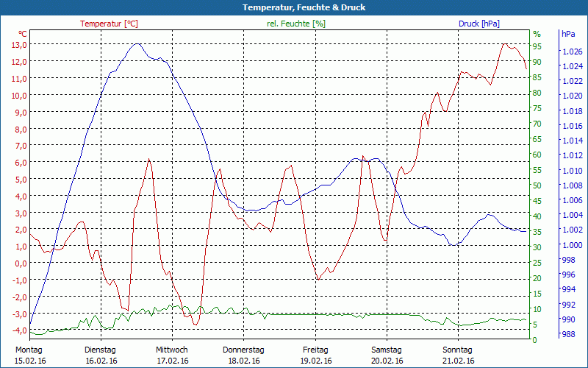Click the 0,0 temperature axis tick
This screenshot has width=588, height=368.
pos(21,263)
